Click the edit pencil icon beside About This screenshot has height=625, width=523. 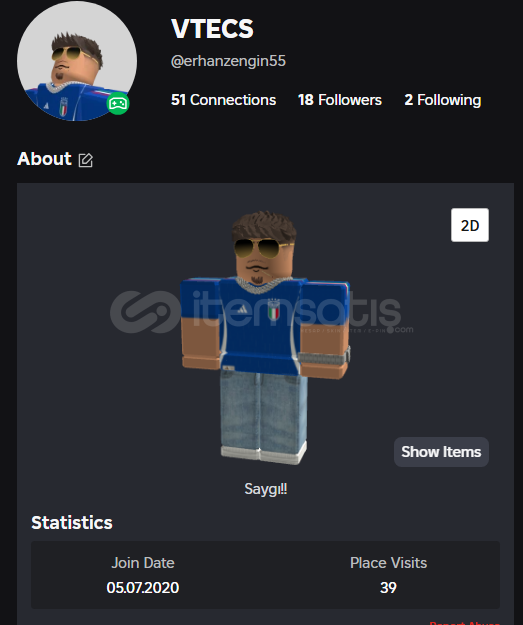coord(85,160)
